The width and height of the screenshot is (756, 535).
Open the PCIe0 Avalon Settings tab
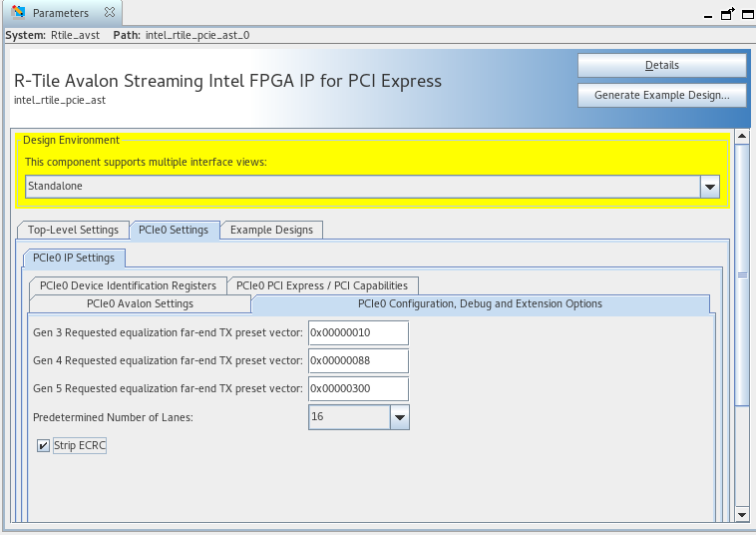click(x=140, y=303)
